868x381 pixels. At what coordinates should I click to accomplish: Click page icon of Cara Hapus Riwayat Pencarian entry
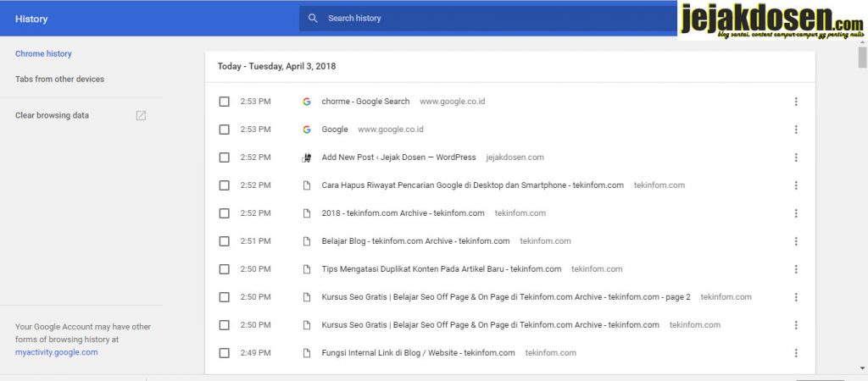[x=307, y=185]
